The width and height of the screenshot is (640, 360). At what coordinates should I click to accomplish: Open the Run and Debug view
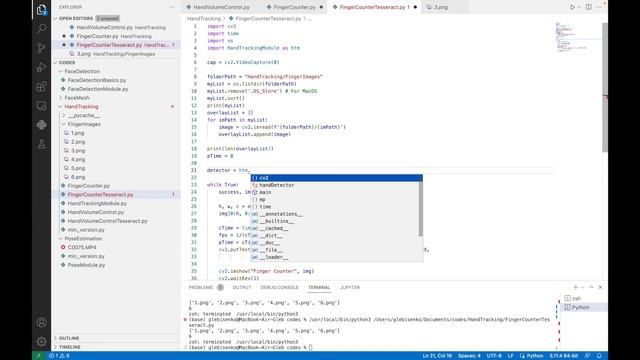click(x=41, y=67)
